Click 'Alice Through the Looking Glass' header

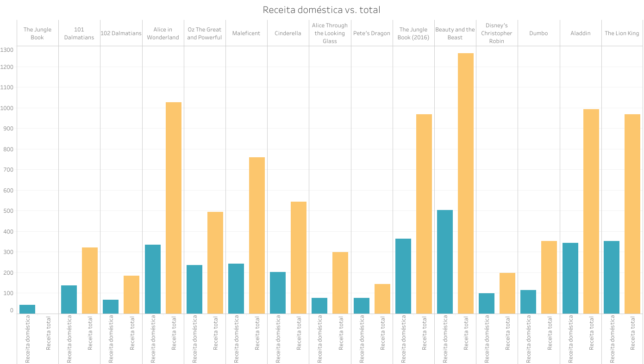pyautogui.click(x=330, y=33)
